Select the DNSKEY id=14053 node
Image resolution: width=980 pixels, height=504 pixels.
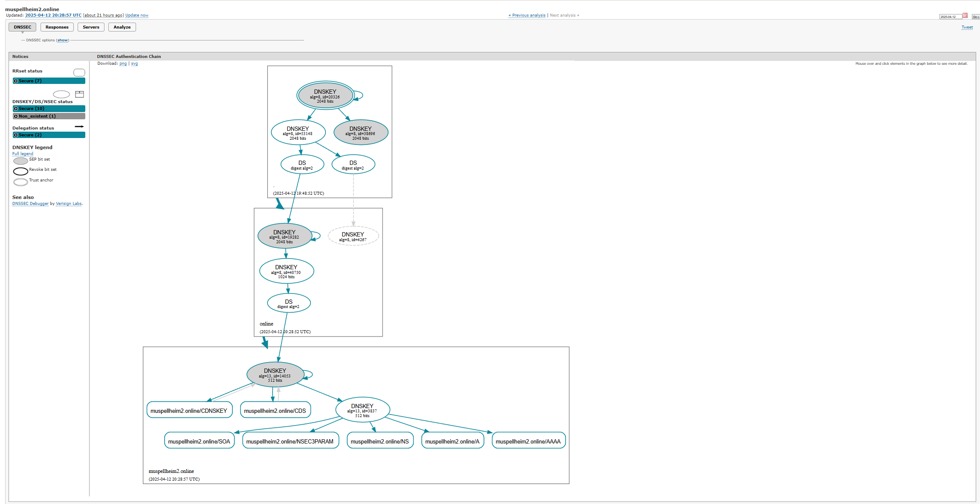tap(275, 374)
